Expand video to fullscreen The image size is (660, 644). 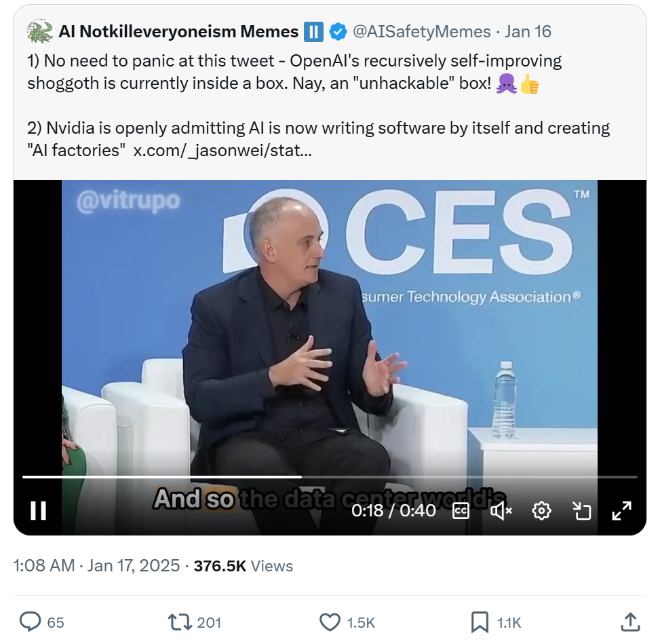[621, 510]
